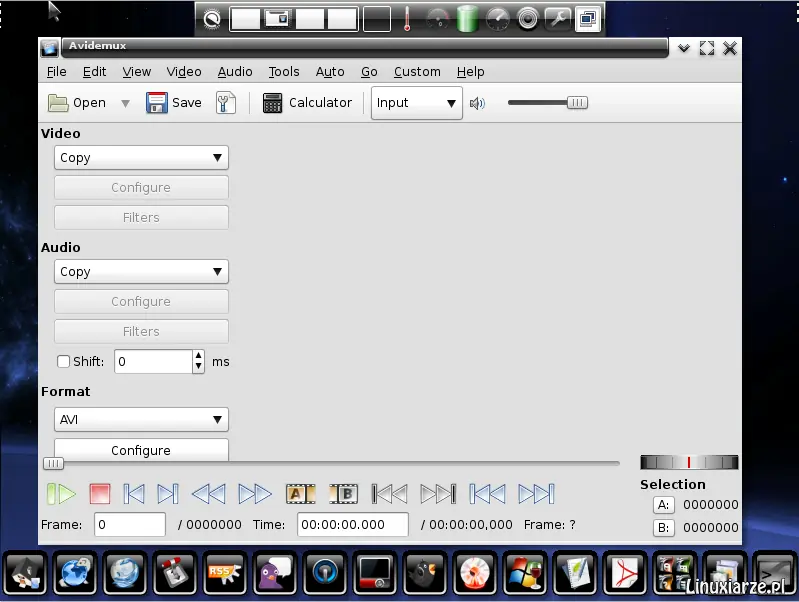
Task: Open the Calculator tool
Action: 307,102
